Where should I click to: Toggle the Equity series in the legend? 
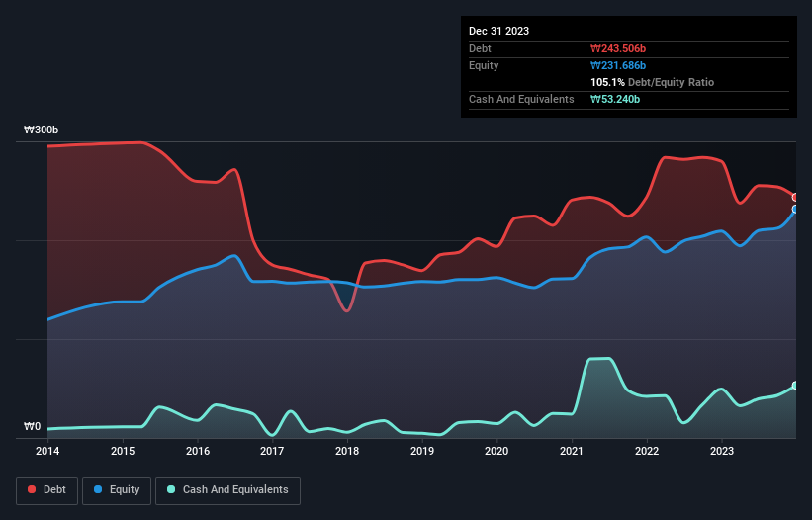click(x=117, y=490)
